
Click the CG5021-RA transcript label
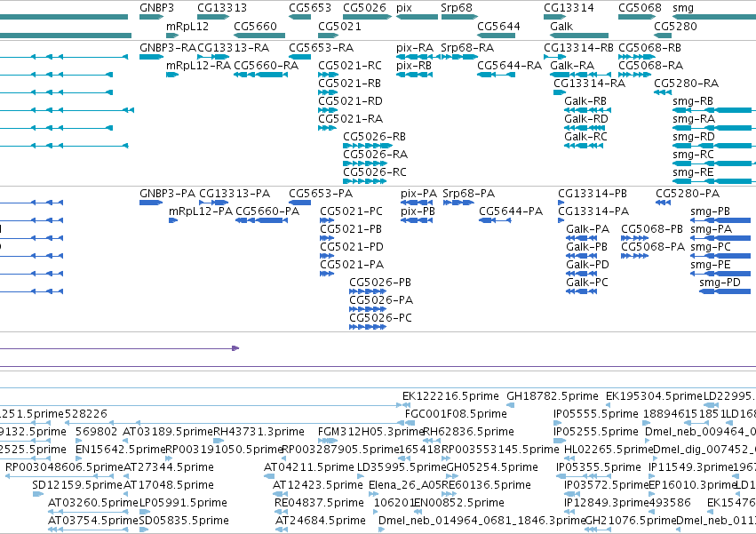351,119
